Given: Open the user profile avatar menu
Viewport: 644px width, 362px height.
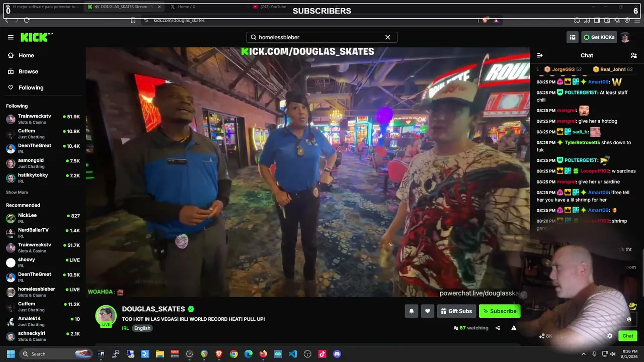Looking at the screenshot, I should [625, 37].
